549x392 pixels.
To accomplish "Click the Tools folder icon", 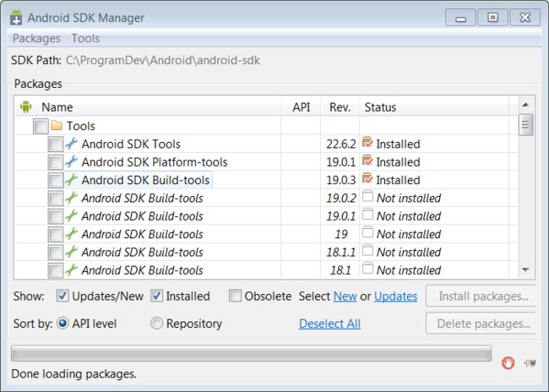I will click(57, 125).
